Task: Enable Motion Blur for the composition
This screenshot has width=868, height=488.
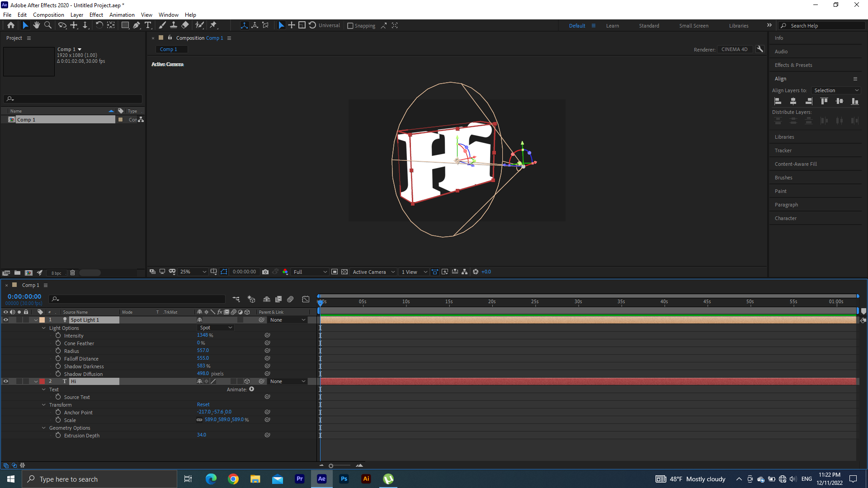Action: click(x=290, y=299)
